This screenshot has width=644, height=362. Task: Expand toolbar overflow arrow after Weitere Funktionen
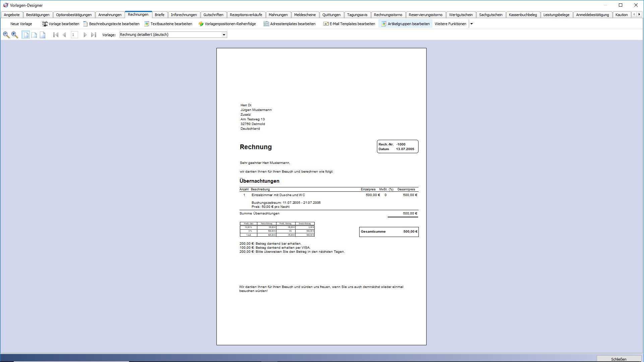click(x=471, y=24)
